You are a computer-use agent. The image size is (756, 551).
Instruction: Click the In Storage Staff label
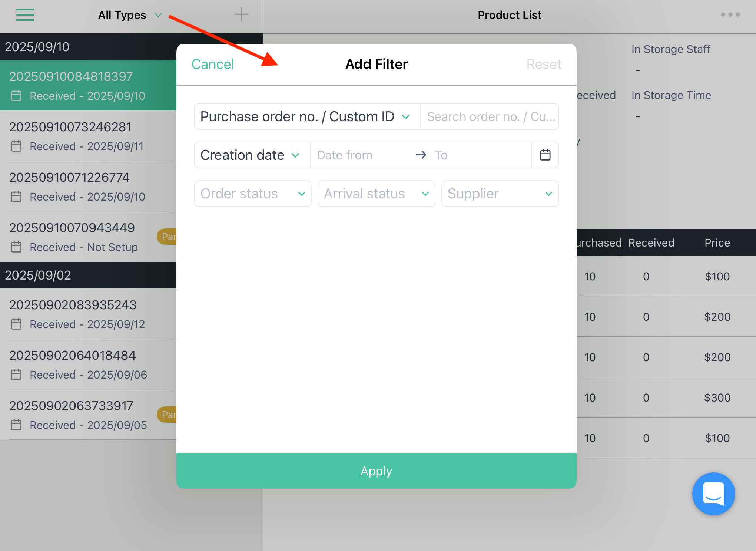671,49
